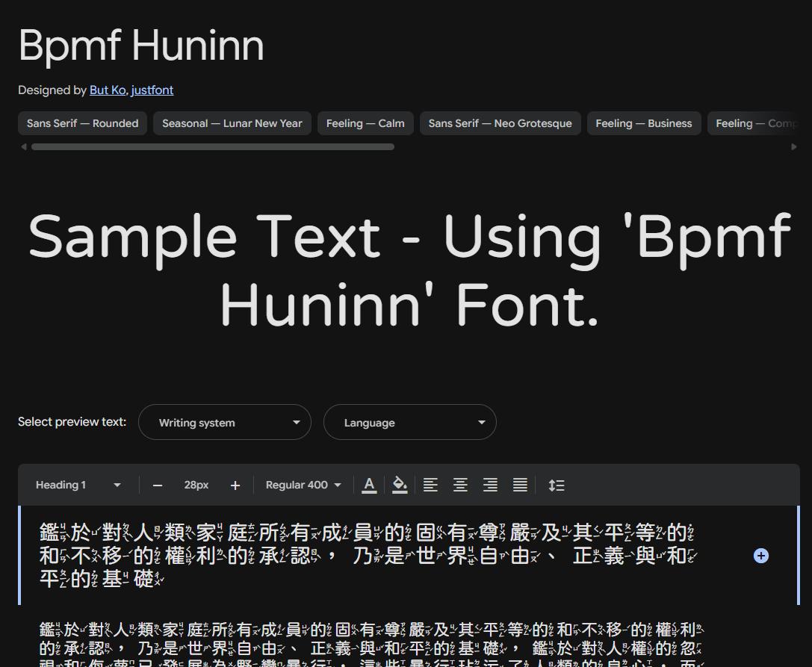Click the Bpmf Huninn title
The height and width of the screenshot is (667, 812).
[x=141, y=46]
